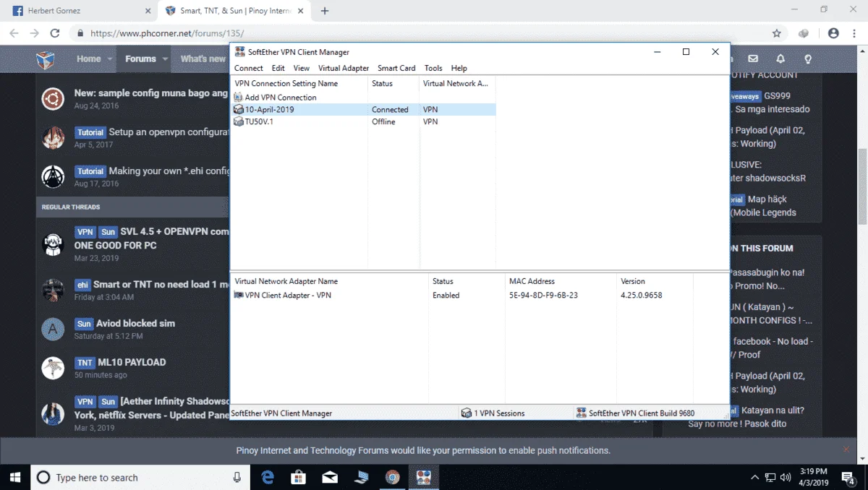The height and width of the screenshot is (490, 868).
Task: Open the Home nav link on PHCorner
Action: 89,59
